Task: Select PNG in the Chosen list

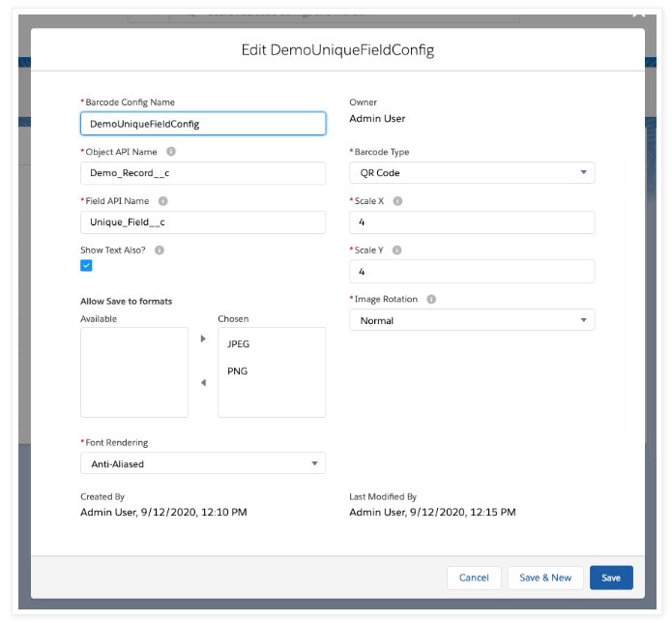Action: click(x=237, y=371)
